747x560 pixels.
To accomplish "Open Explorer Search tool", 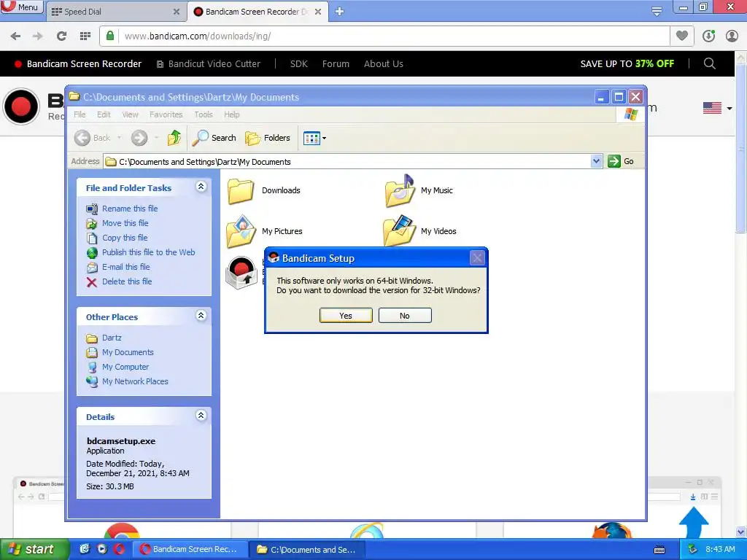I will pos(214,138).
